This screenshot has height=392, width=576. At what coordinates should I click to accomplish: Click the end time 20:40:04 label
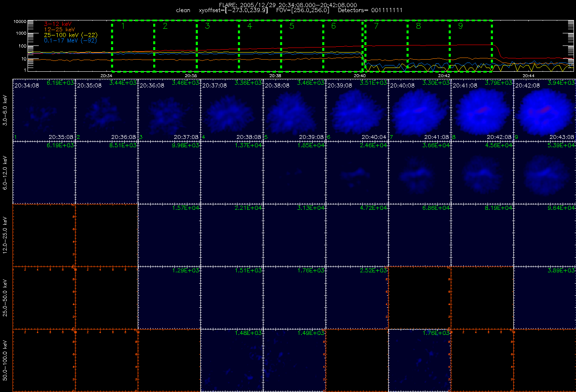coord(374,137)
